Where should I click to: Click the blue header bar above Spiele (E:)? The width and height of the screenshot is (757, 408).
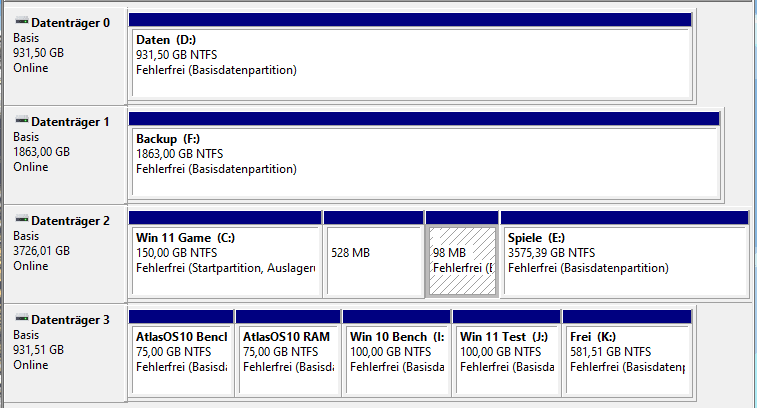pyautogui.click(x=625, y=217)
